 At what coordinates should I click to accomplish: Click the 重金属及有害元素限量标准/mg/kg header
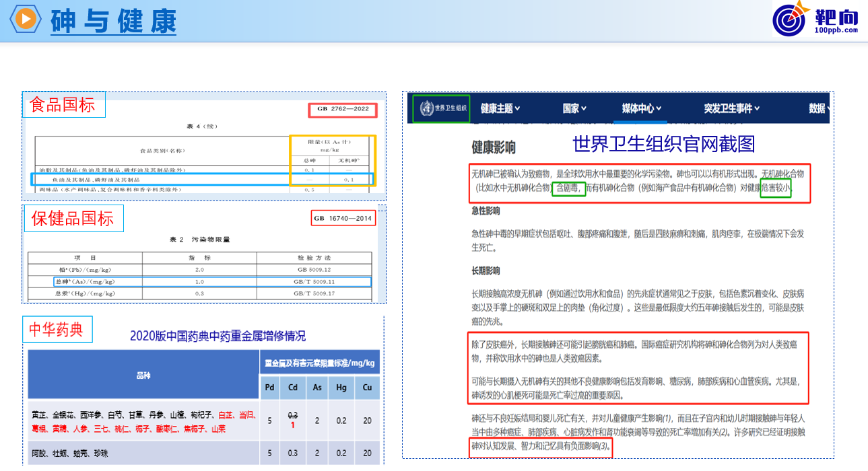click(320, 363)
